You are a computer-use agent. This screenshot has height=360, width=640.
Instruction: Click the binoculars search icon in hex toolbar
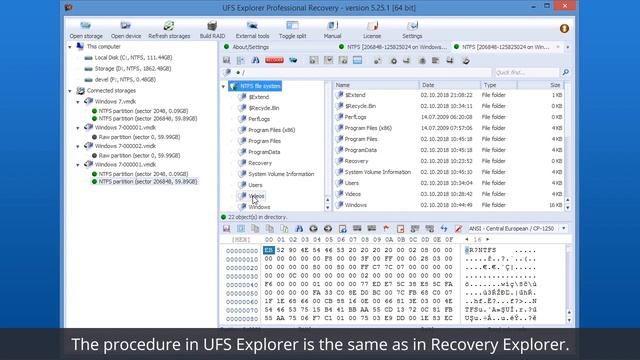(x=299, y=229)
